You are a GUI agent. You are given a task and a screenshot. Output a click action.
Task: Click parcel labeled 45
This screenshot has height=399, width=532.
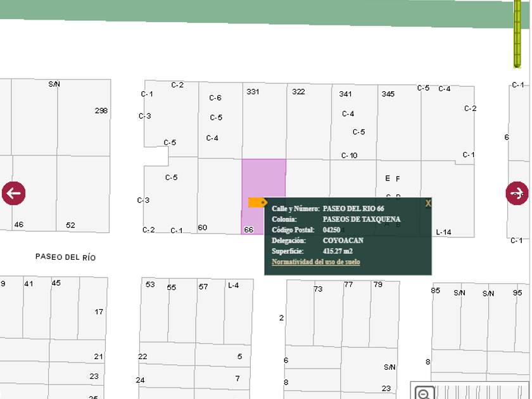[x=56, y=283]
